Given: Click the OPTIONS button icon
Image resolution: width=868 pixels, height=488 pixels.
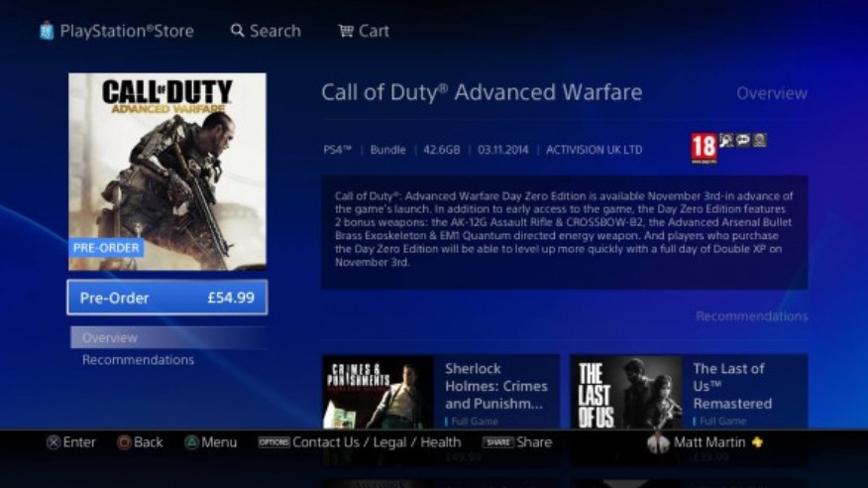Looking at the screenshot, I should (x=274, y=442).
